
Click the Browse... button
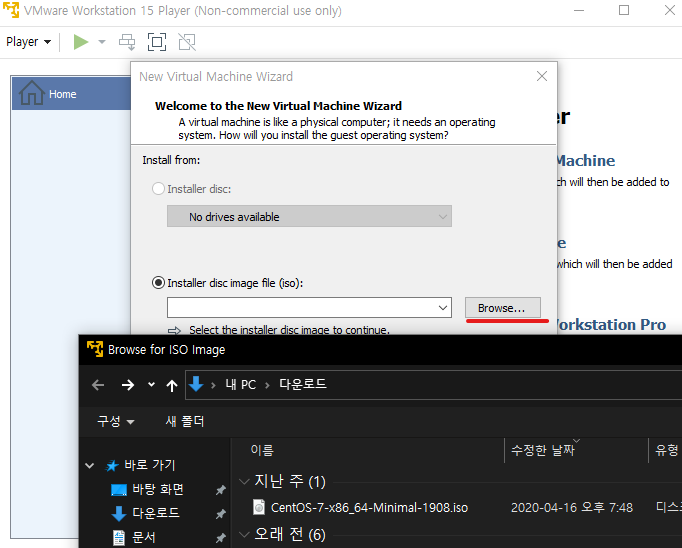[503, 308]
